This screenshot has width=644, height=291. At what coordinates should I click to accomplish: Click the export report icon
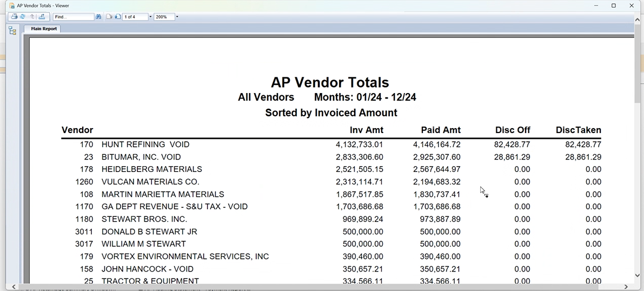[x=42, y=17]
